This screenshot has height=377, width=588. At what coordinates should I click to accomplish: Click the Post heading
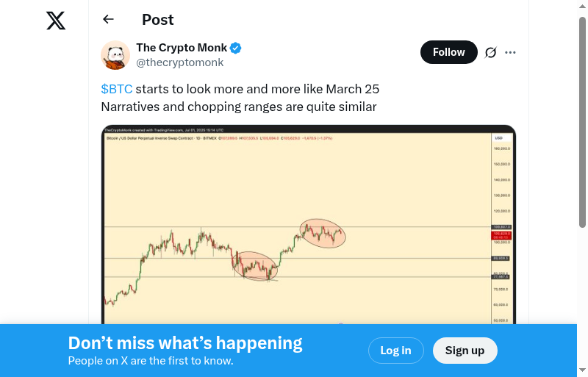coord(158,20)
